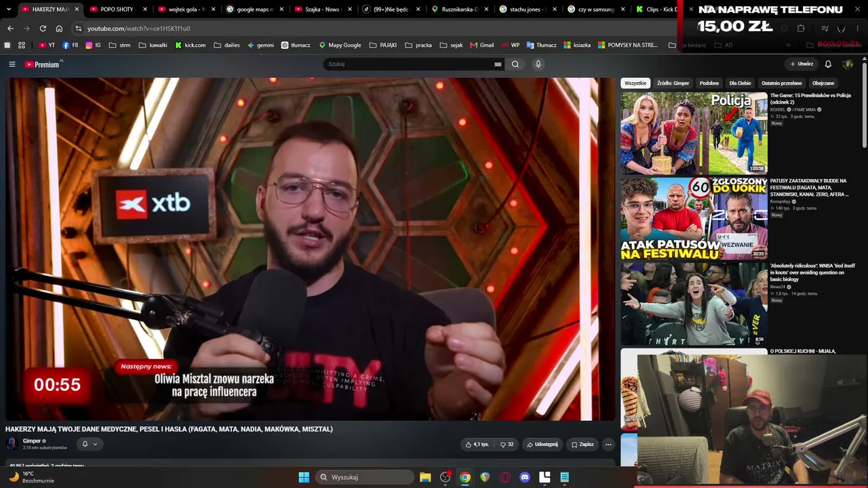Click the YouTube search magnifier button
Image resolution: width=868 pixels, height=488 pixels.
pyautogui.click(x=515, y=64)
